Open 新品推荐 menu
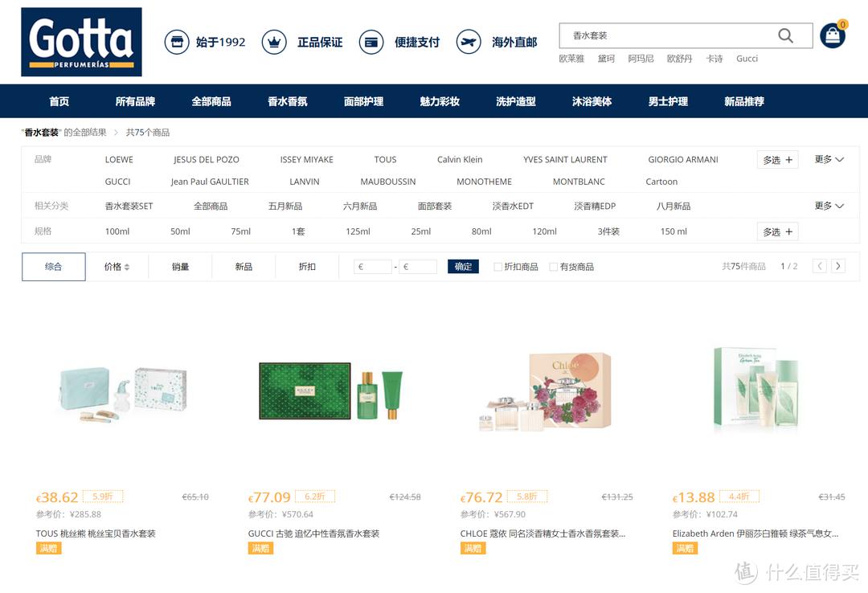Screen dimensions: 868x593 click(x=744, y=101)
